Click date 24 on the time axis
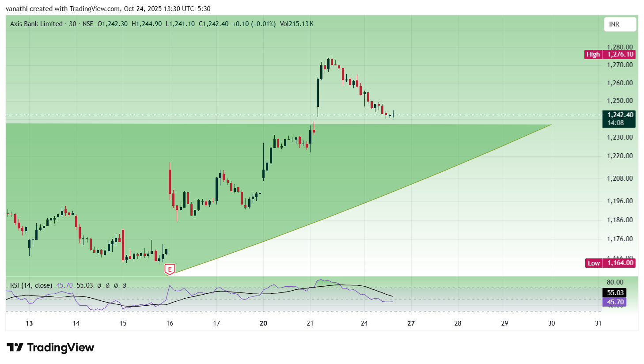The width and height of the screenshot is (644, 364). coord(364,323)
